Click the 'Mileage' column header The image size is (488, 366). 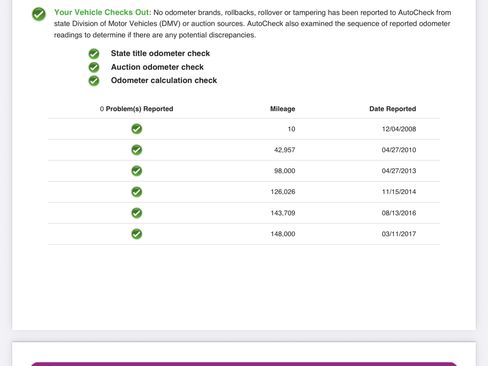coord(283,109)
